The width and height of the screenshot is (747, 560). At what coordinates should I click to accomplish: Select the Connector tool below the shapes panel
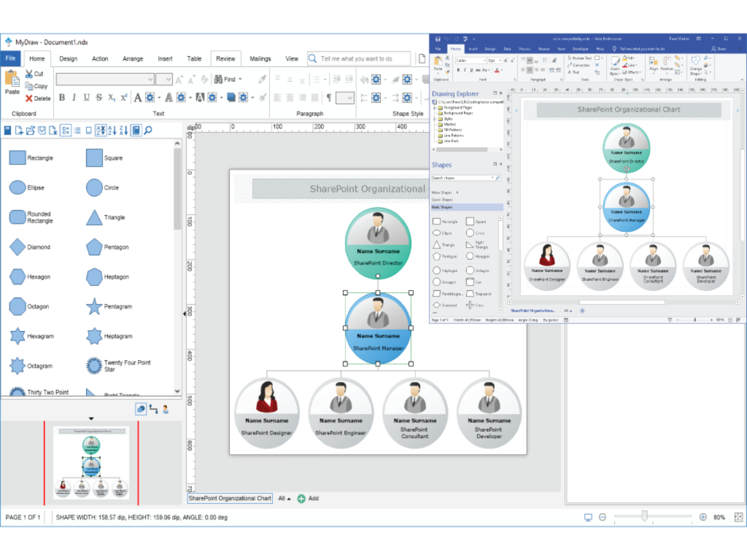(x=153, y=409)
